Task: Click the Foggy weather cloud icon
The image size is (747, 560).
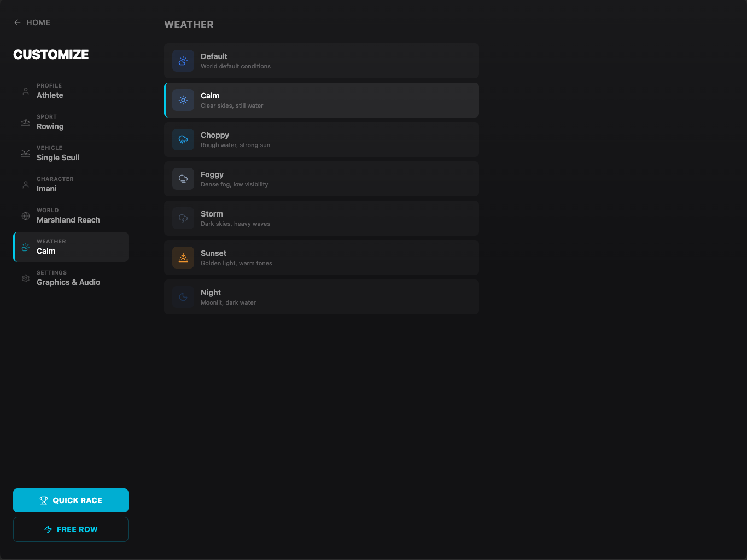Action: coord(183,179)
